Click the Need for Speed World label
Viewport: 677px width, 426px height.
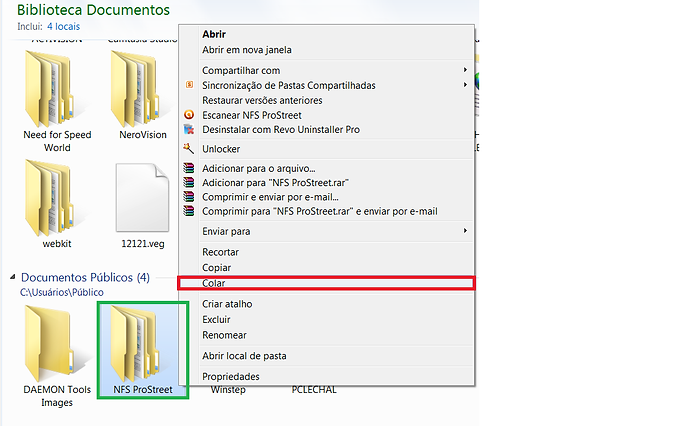pyautogui.click(x=57, y=141)
